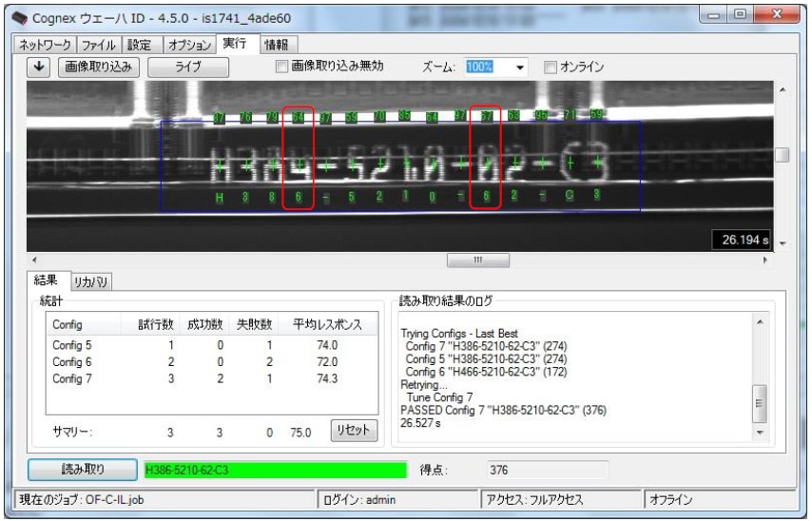Toggle オンライン checkbox
The image size is (812, 521).
click(x=550, y=67)
